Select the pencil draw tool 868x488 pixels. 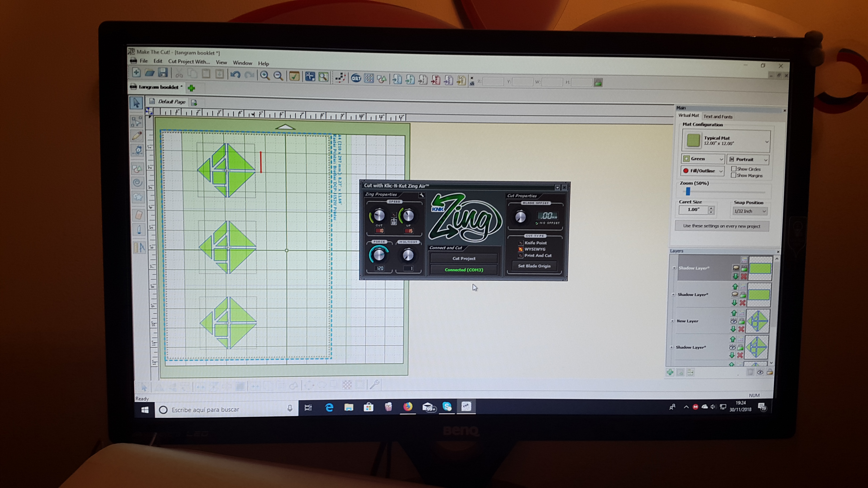pyautogui.click(x=137, y=136)
